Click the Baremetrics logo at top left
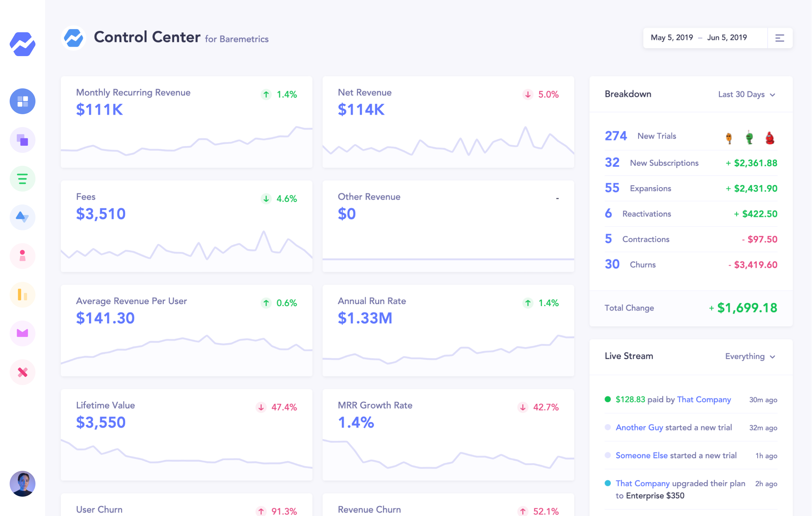 (x=73, y=38)
